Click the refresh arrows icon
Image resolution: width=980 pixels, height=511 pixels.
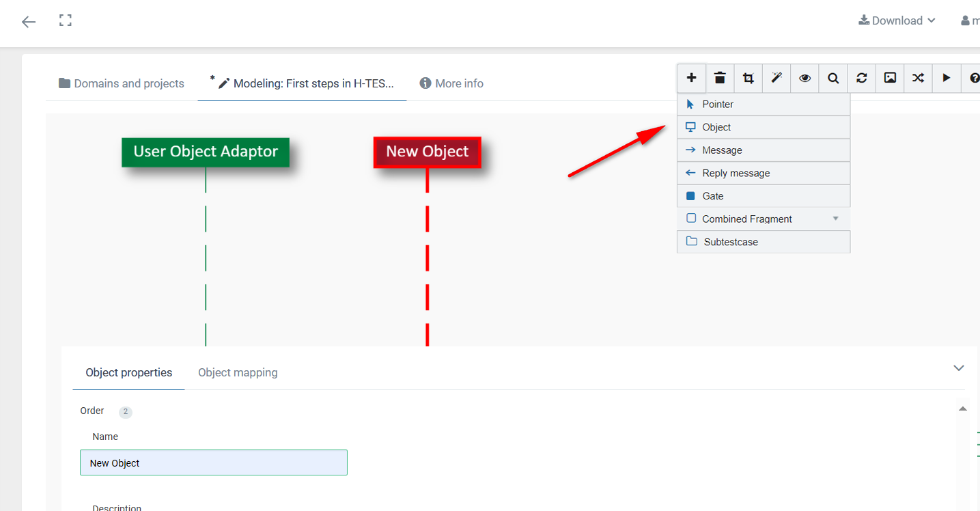pos(862,78)
